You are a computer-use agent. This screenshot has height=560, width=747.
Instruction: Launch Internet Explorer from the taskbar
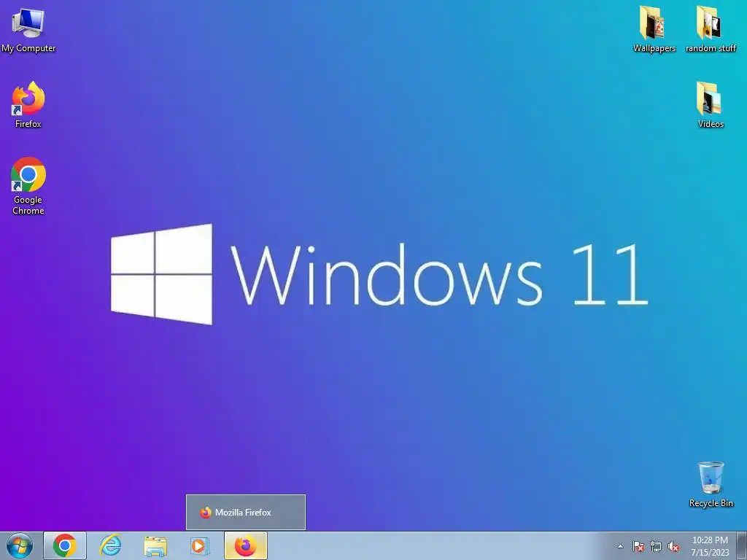pyautogui.click(x=110, y=545)
